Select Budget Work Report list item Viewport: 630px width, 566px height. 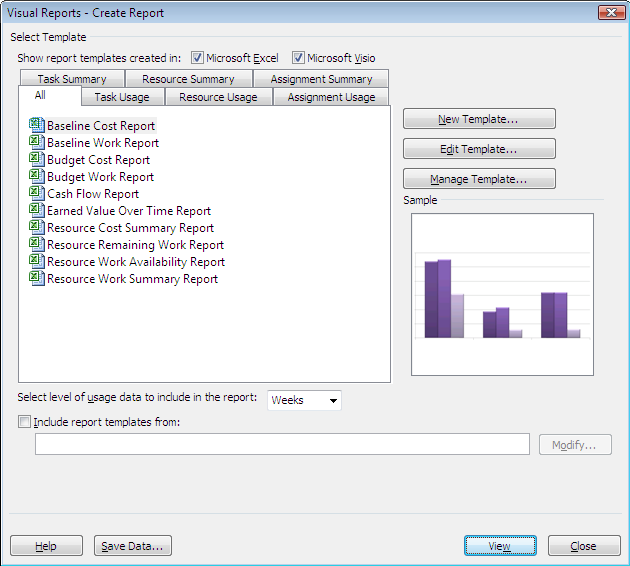pyautogui.click(x=100, y=177)
